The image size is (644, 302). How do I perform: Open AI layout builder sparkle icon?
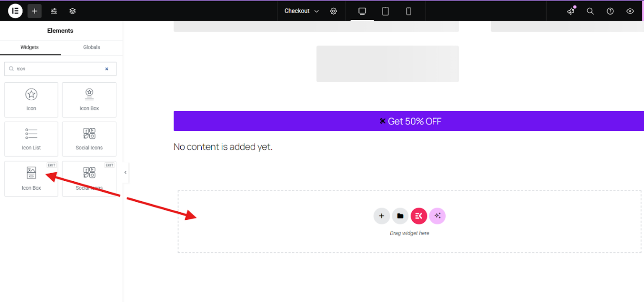(437, 216)
